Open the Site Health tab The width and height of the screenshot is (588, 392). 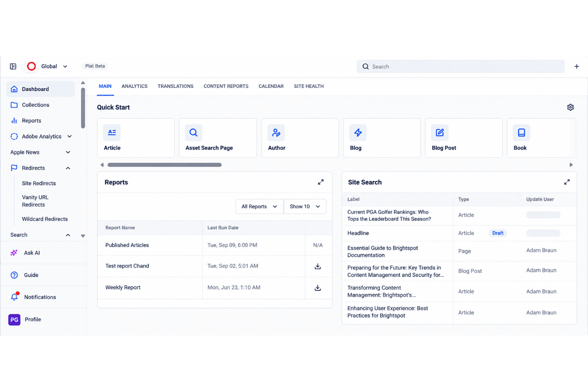pyautogui.click(x=309, y=86)
